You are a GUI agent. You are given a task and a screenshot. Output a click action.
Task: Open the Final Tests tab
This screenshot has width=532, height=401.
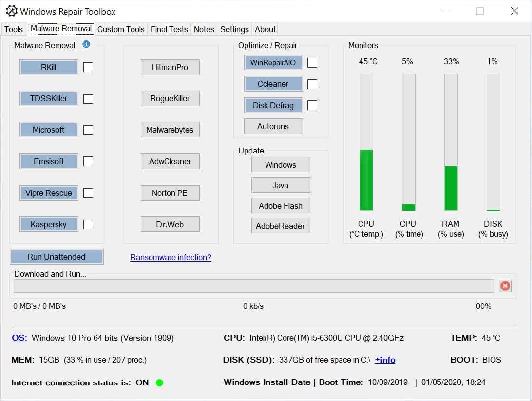point(169,29)
